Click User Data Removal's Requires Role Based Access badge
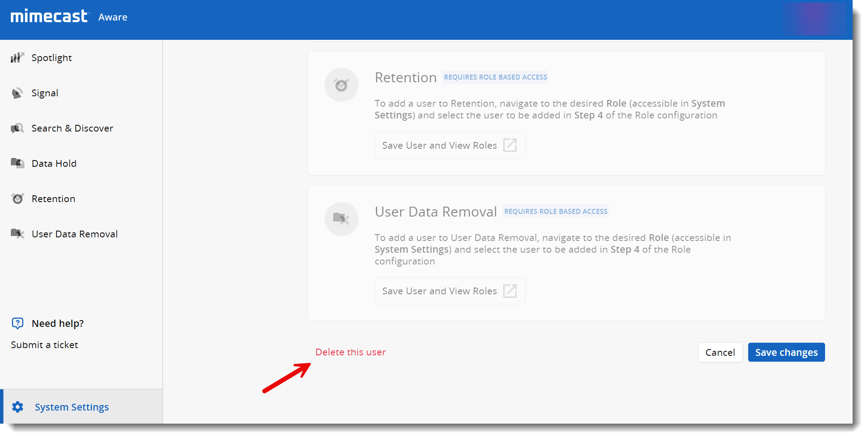The width and height of the screenshot is (868, 439). pyautogui.click(x=556, y=212)
